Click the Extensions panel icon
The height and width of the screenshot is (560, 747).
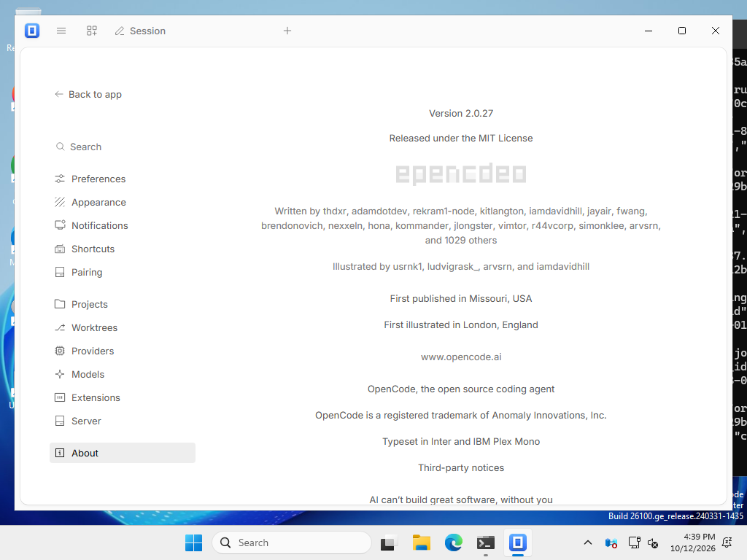pos(60,397)
